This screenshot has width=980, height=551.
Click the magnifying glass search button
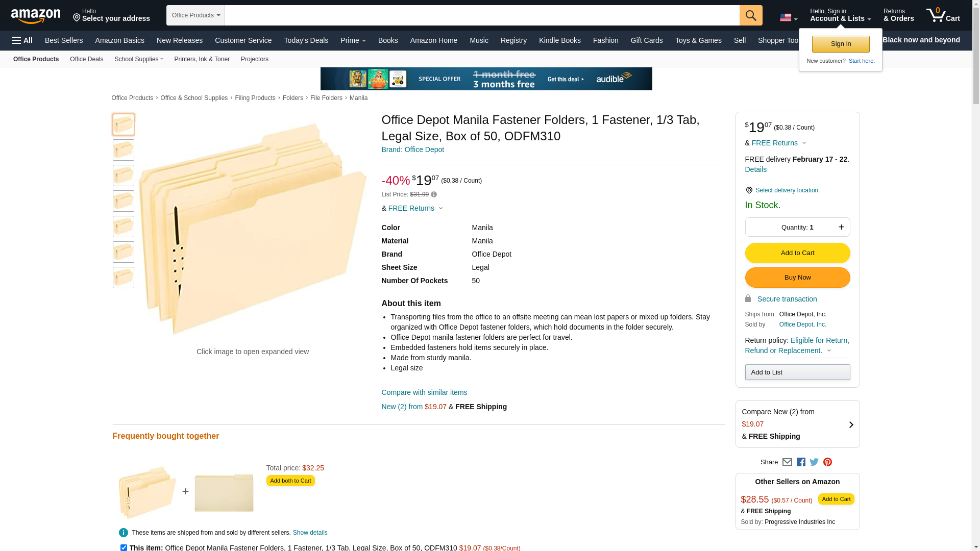[750, 15]
